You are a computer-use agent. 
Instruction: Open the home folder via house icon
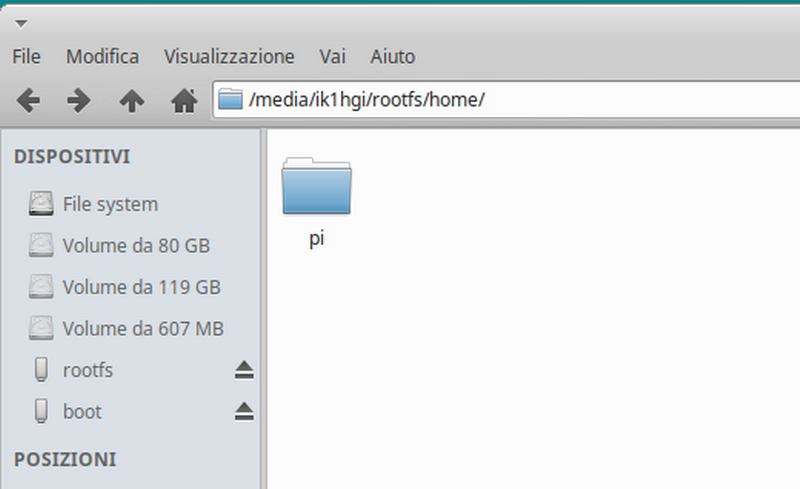184,100
